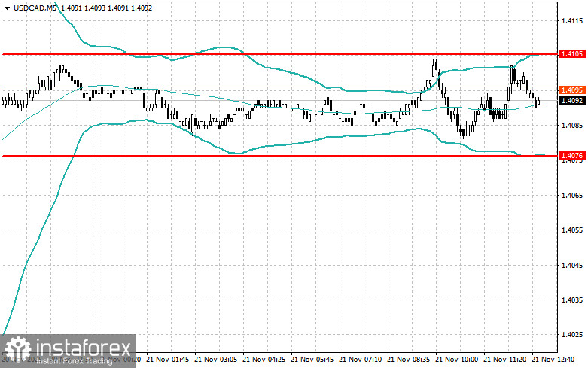Click the 21 Nov 04:25 time label
The height and width of the screenshot is (368, 588).
point(264,360)
